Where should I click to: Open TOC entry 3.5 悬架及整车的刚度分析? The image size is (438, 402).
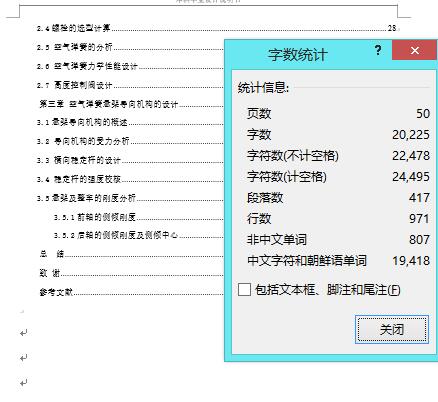(86, 198)
